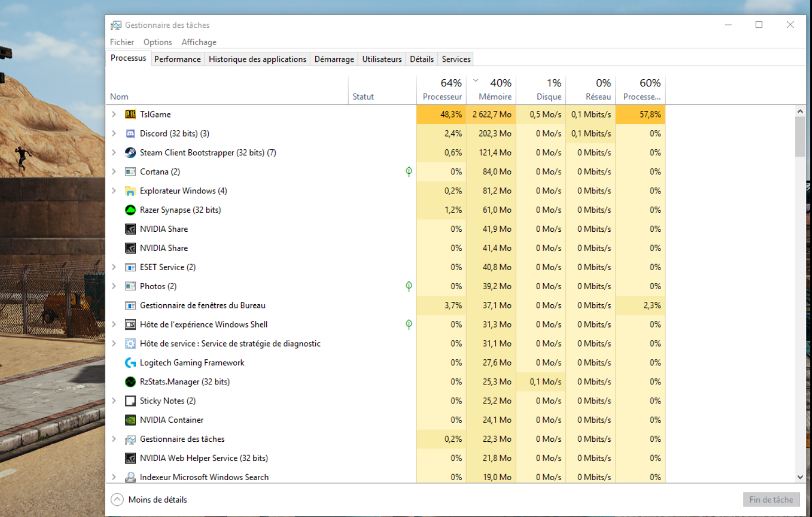Sort by the Statut column header
812x517 pixels.
click(382, 90)
